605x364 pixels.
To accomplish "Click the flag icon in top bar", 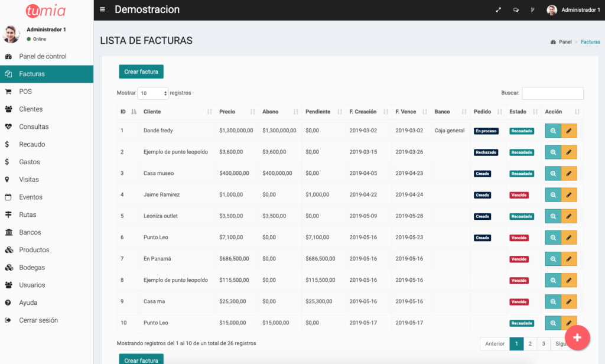I will [x=532, y=9].
